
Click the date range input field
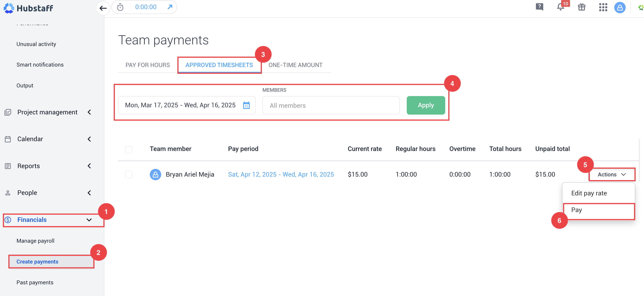click(187, 105)
